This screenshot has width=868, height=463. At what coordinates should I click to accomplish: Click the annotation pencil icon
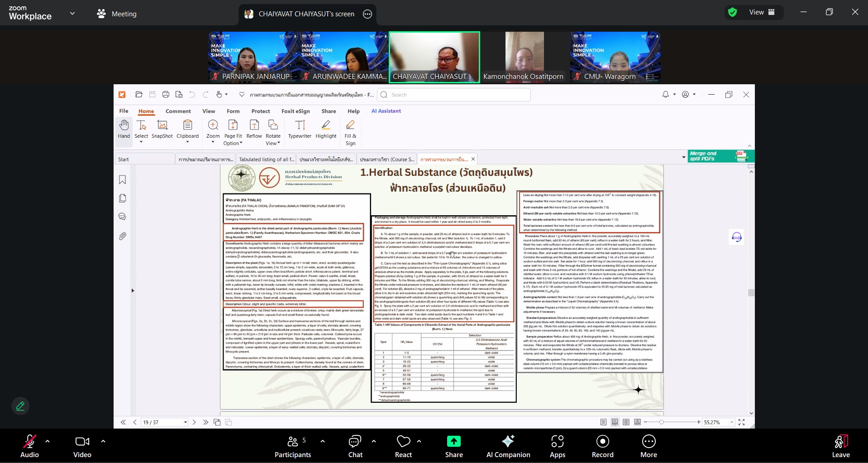pyautogui.click(x=20, y=406)
